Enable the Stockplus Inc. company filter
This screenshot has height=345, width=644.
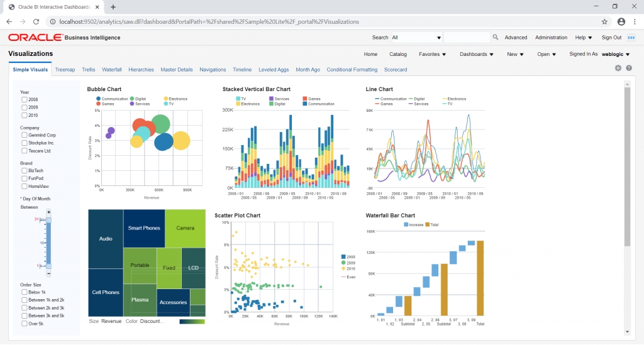(x=25, y=143)
